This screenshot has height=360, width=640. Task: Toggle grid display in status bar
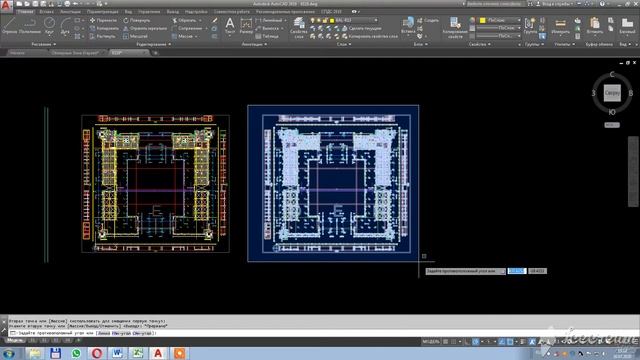coord(446,342)
